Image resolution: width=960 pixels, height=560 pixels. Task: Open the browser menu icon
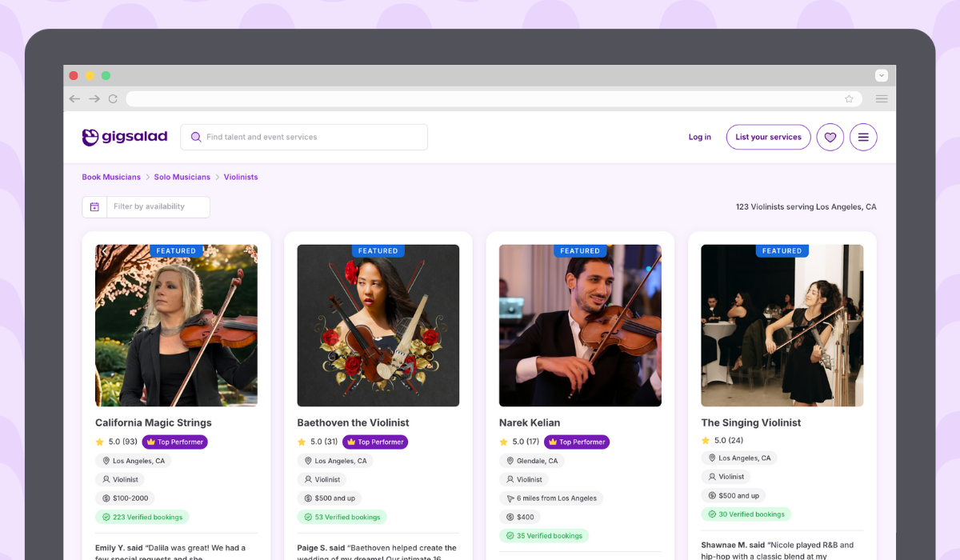pos(882,99)
